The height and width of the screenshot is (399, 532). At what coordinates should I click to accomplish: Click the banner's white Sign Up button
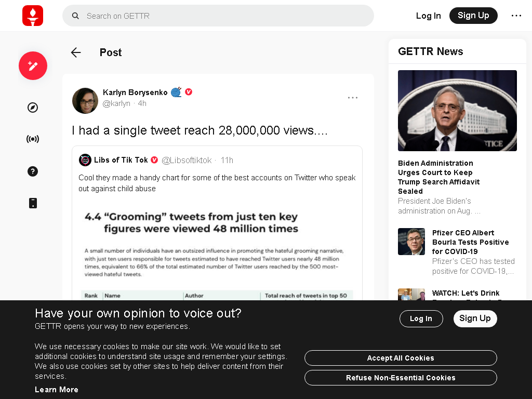(x=475, y=318)
